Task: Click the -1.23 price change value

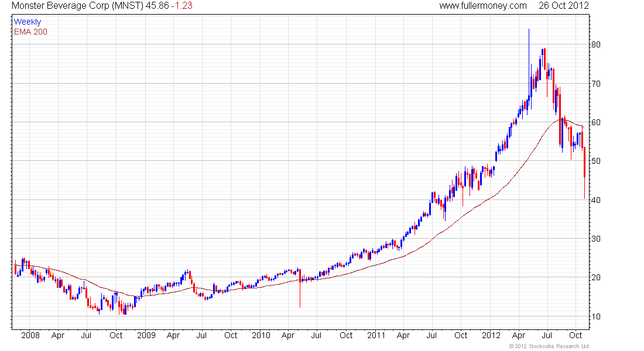Action: tap(181, 6)
